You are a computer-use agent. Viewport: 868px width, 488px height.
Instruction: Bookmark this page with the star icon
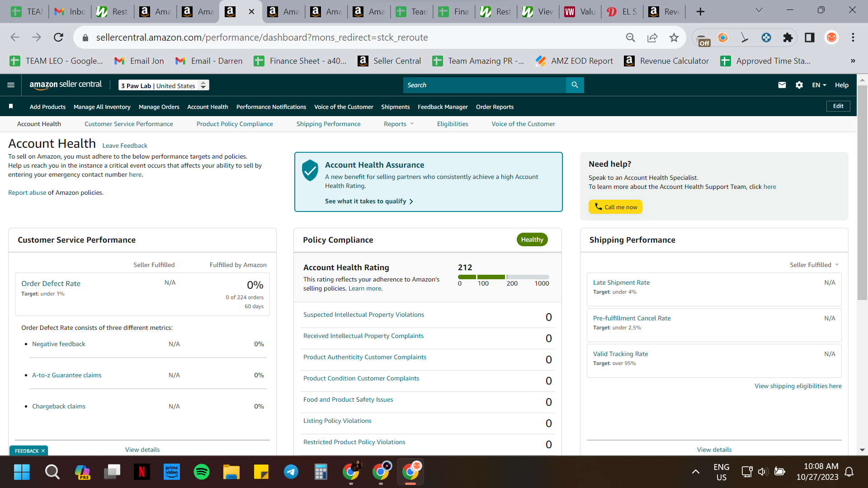point(674,38)
